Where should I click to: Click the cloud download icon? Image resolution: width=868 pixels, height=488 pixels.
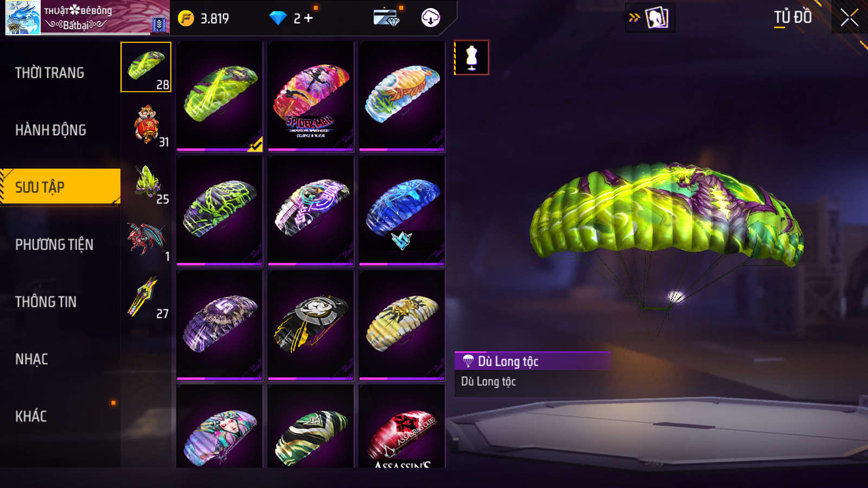click(431, 17)
